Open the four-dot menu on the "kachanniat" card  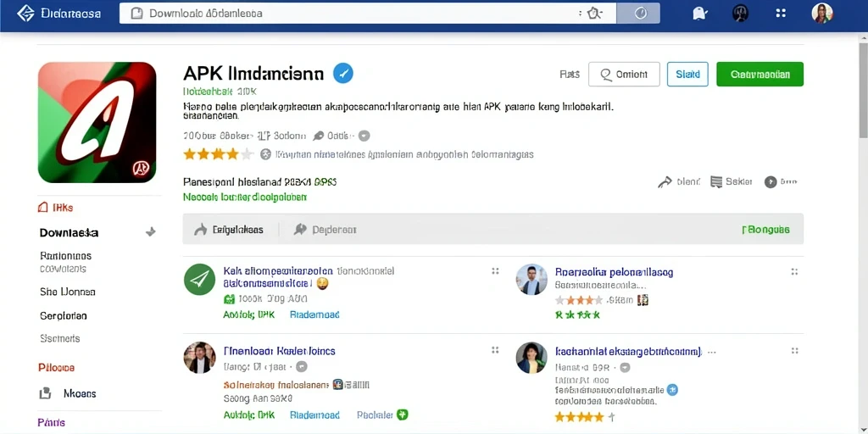(x=794, y=351)
